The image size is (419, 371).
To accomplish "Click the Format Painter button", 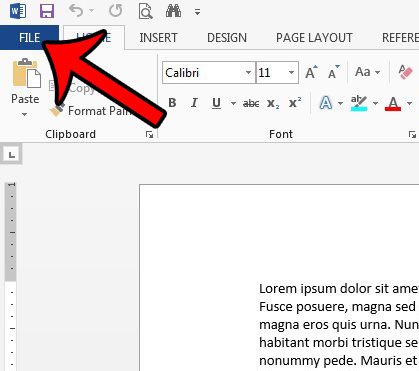I will click(90, 111).
